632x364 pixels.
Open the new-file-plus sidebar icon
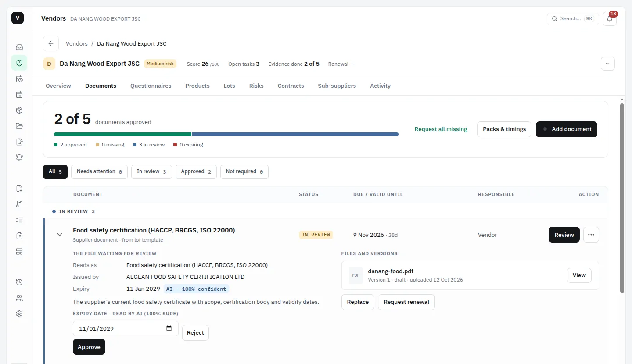click(19, 189)
